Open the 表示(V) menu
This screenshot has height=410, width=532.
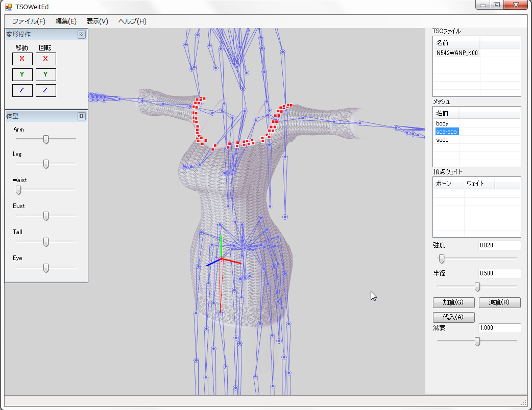[x=97, y=21]
